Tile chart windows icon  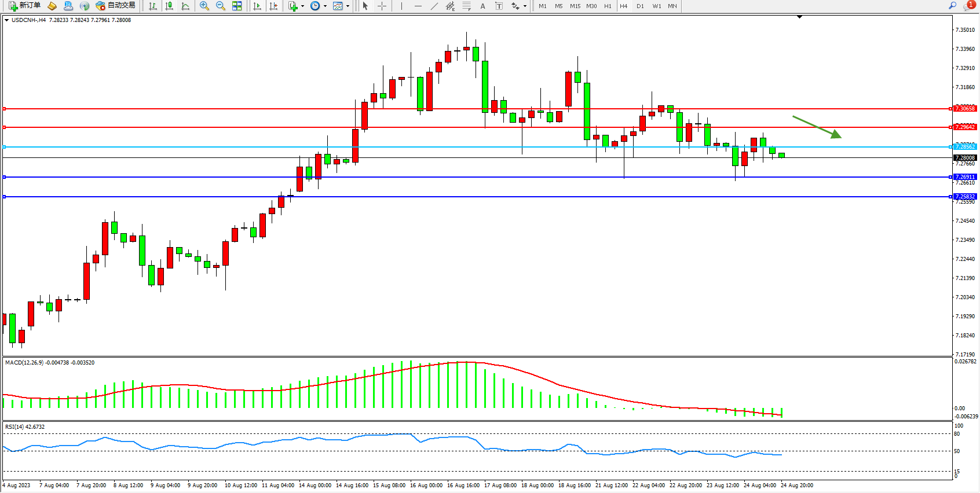coord(237,6)
